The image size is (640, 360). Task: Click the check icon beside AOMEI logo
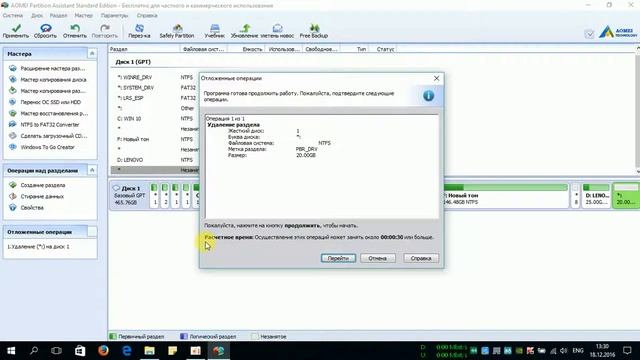point(589,34)
